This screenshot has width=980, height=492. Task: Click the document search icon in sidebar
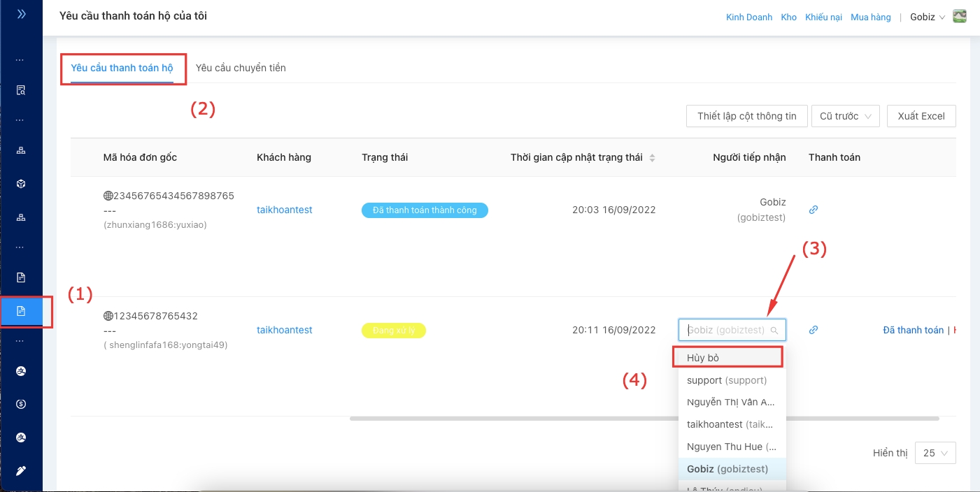[x=21, y=90]
